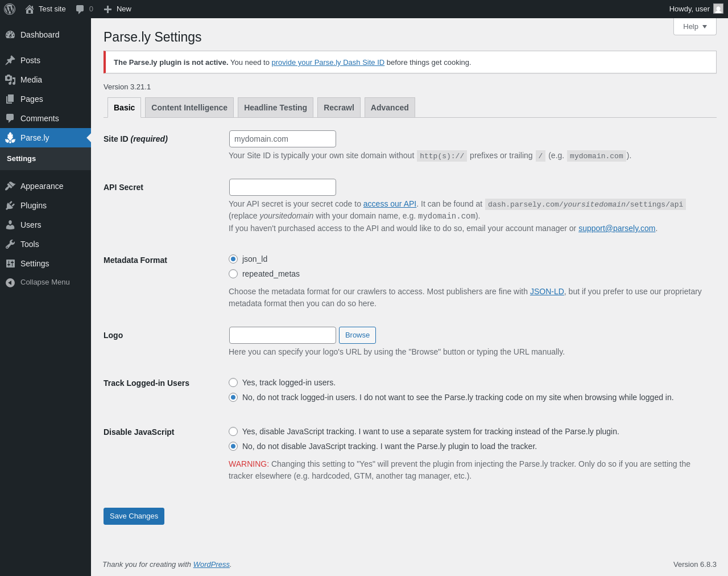Click the comments bubble in admin bar
This screenshot has width=728, height=576.
coord(80,9)
